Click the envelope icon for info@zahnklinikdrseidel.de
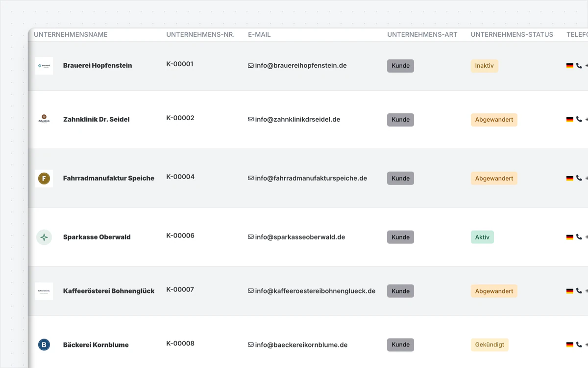Screen dimensions: 588x368 coord(251,120)
